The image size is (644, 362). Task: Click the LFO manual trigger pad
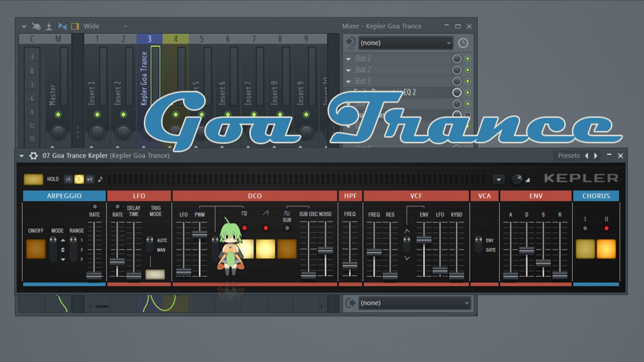(155, 275)
